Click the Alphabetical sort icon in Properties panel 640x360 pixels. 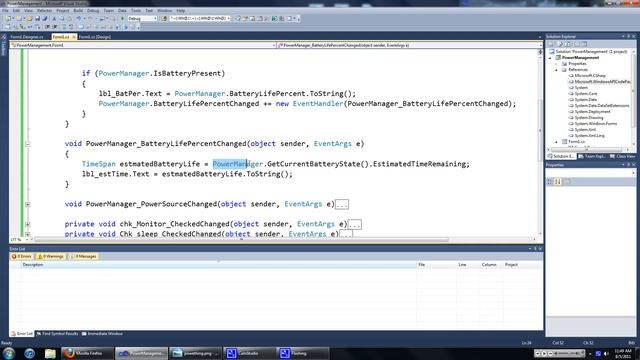coord(558,182)
